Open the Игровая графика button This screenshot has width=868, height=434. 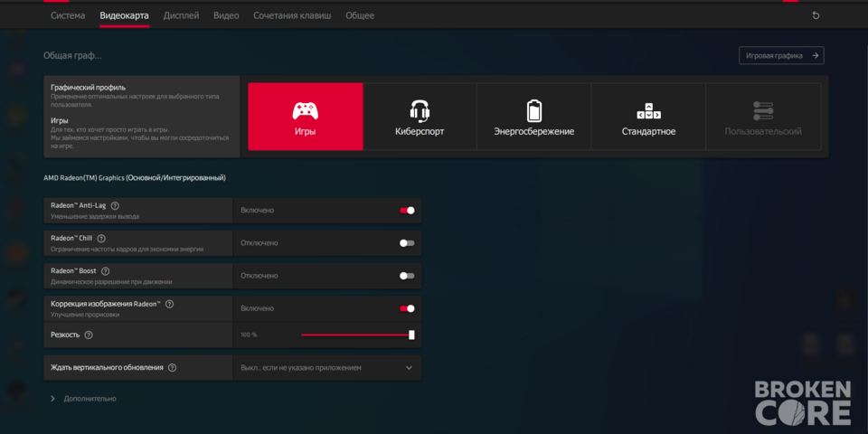(x=781, y=55)
